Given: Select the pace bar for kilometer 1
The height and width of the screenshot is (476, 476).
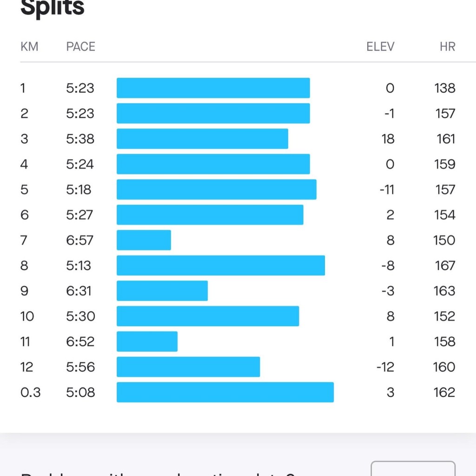Looking at the screenshot, I should pyautogui.click(x=213, y=88).
